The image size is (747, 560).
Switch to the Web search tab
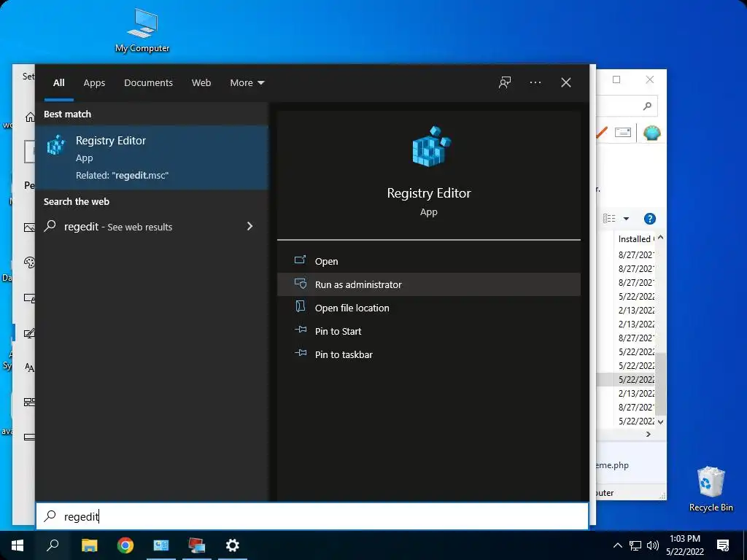[201, 83]
